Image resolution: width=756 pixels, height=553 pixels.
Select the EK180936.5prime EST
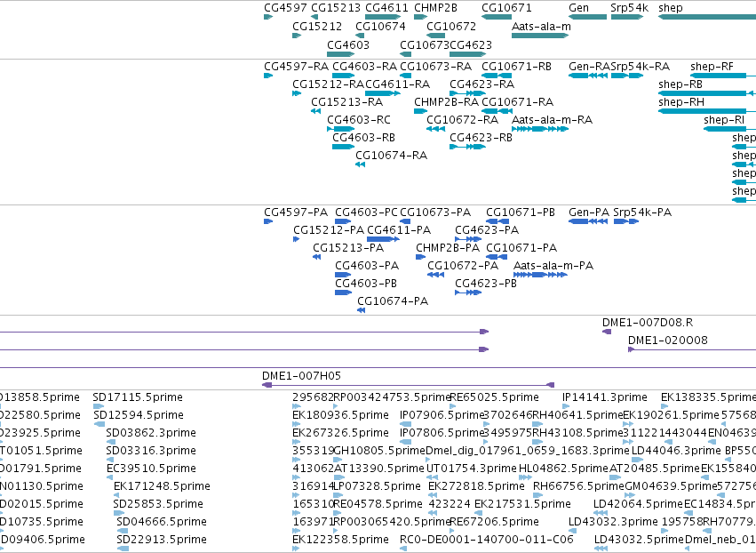[x=297, y=424]
